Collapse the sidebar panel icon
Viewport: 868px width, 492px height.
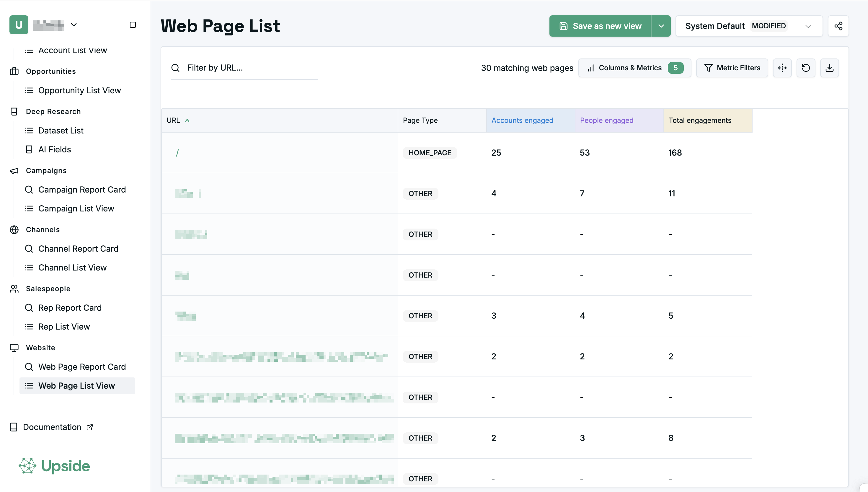(x=133, y=25)
